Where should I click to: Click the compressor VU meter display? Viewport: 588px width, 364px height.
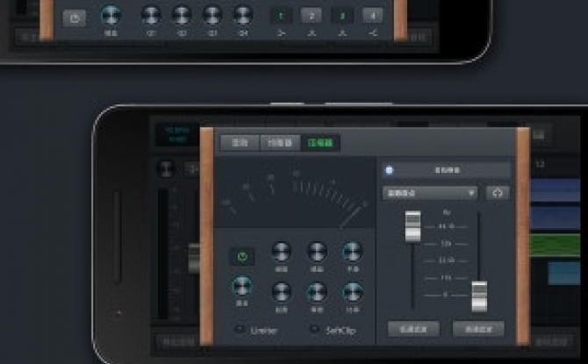coord(294,192)
